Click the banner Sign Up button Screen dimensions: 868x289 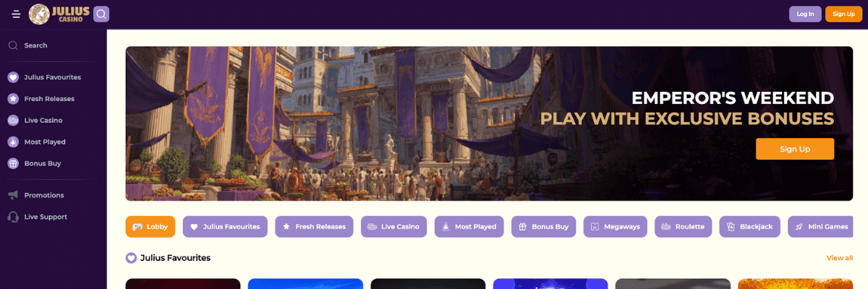[x=795, y=149]
